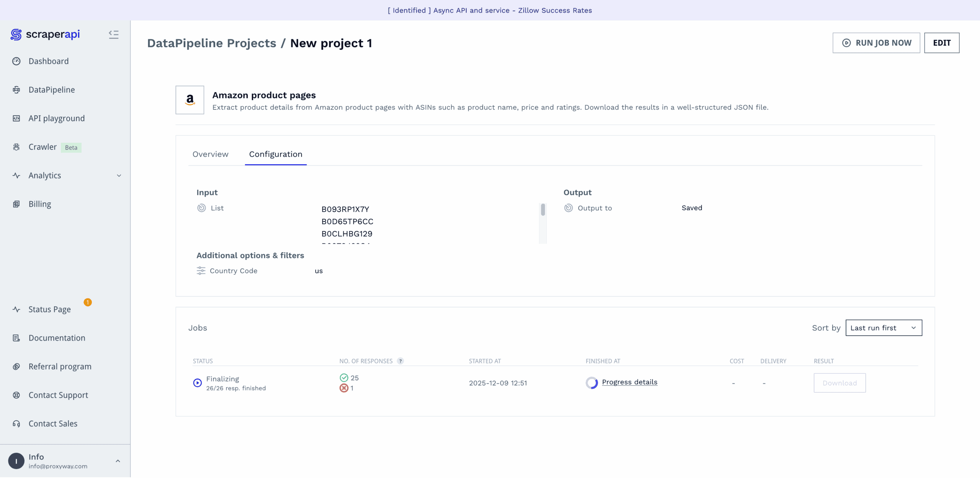
Task: Open the Sort by dropdown
Action: (x=884, y=328)
